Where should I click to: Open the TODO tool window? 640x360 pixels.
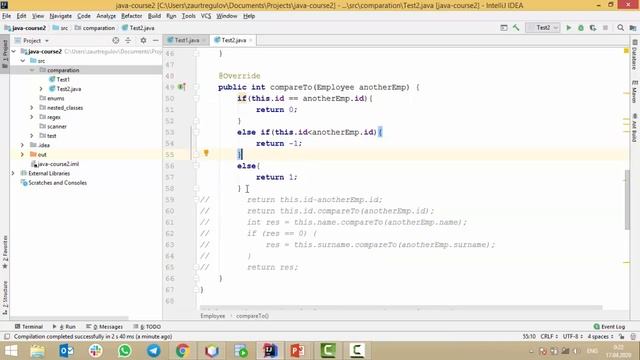[147, 327]
